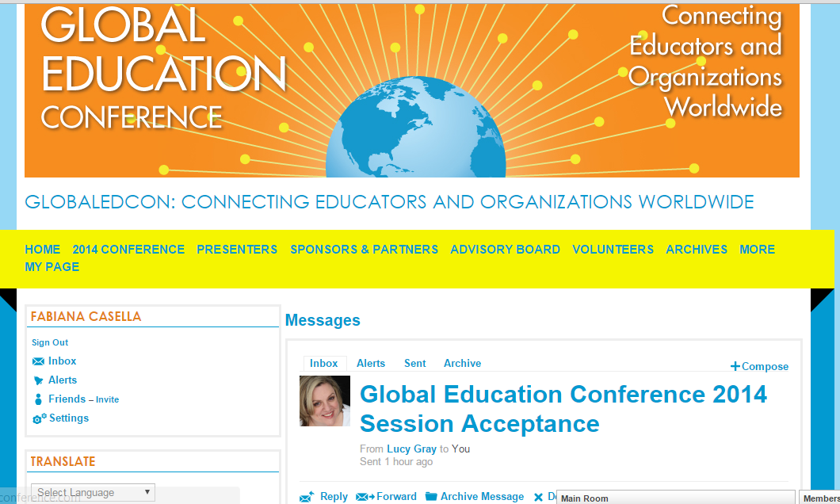This screenshot has width=840, height=504.
Task: Click the Forward envelope arrow icon
Action: click(x=365, y=497)
